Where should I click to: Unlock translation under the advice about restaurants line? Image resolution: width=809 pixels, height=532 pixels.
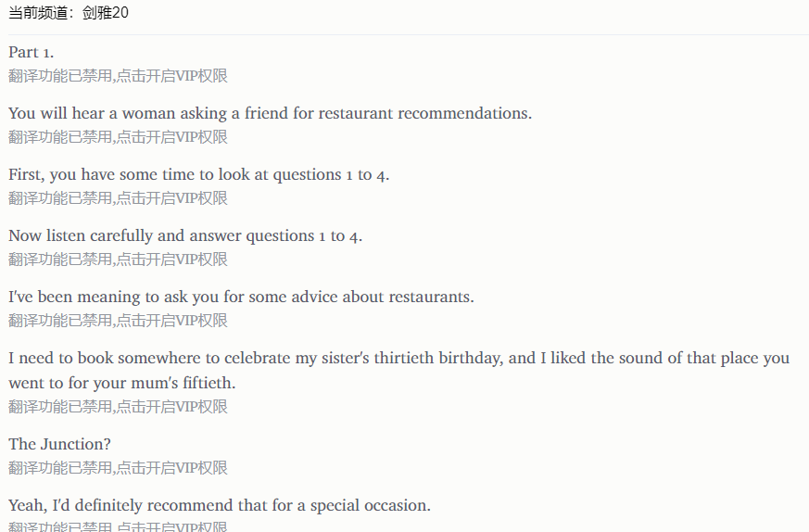[118, 321]
